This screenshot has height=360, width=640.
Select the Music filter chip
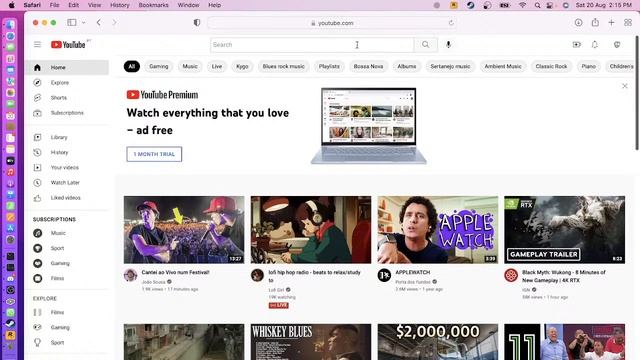coord(190,66)
